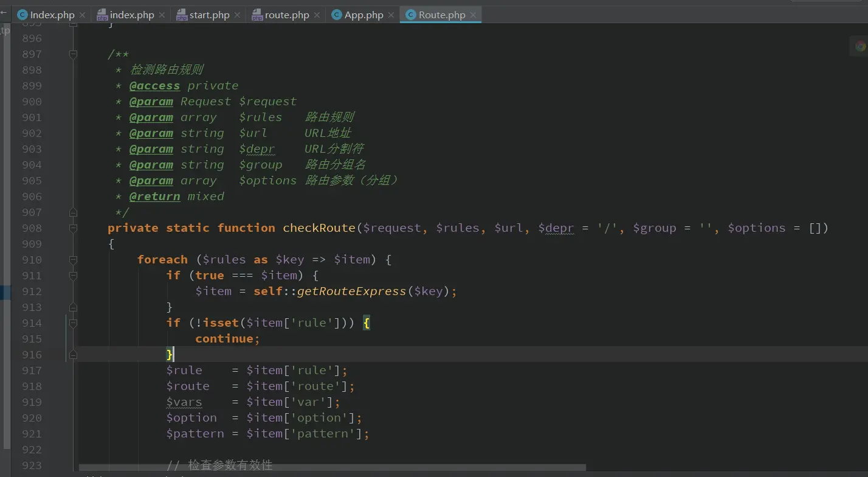Open in Chrome browser icon
The height and width of the screenshot is (477, 868).
tap(860, 46)
